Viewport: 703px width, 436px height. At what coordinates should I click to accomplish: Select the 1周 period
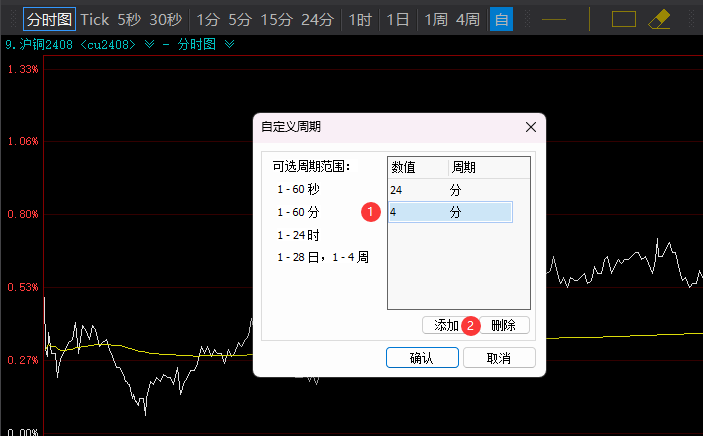point(436,19)
